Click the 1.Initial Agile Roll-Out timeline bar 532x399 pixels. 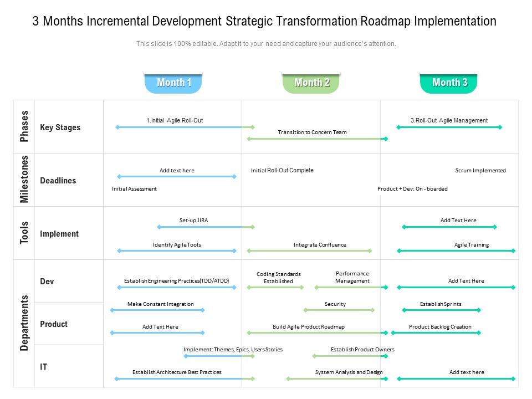coord(185,127)
